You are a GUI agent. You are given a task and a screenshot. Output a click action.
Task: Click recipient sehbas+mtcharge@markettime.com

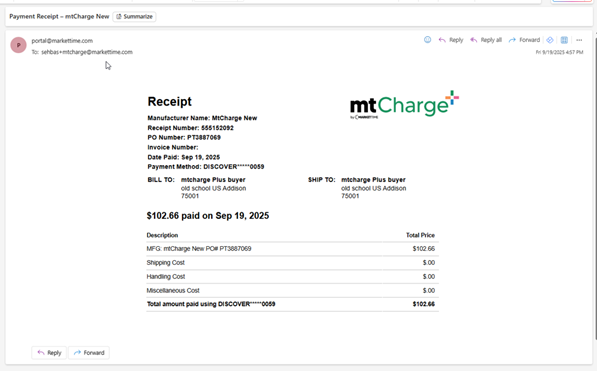point(87,52)
